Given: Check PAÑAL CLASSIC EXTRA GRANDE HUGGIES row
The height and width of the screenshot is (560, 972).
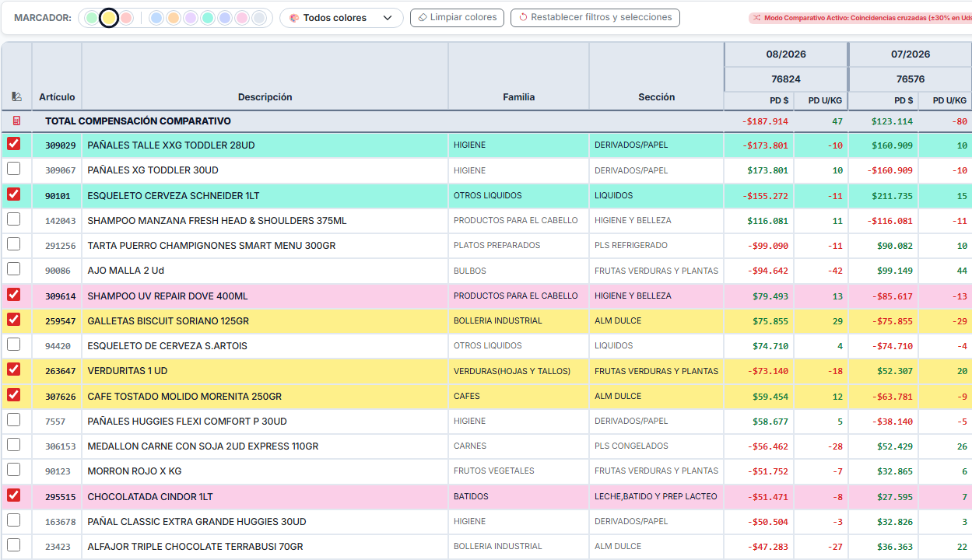Looking at the screenshot, I should pos(14,520).
